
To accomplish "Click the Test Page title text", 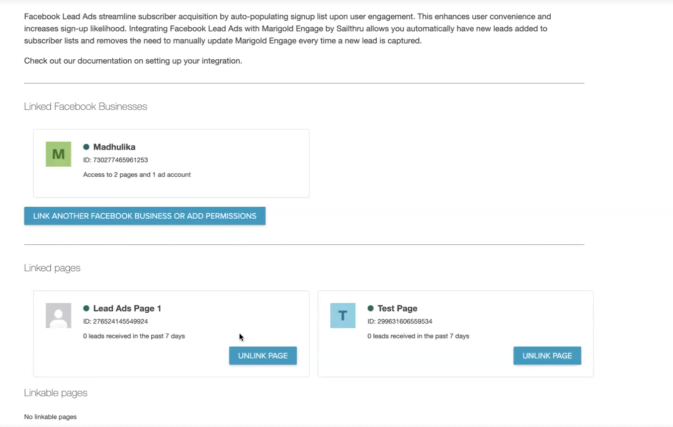I will (397, 308).
